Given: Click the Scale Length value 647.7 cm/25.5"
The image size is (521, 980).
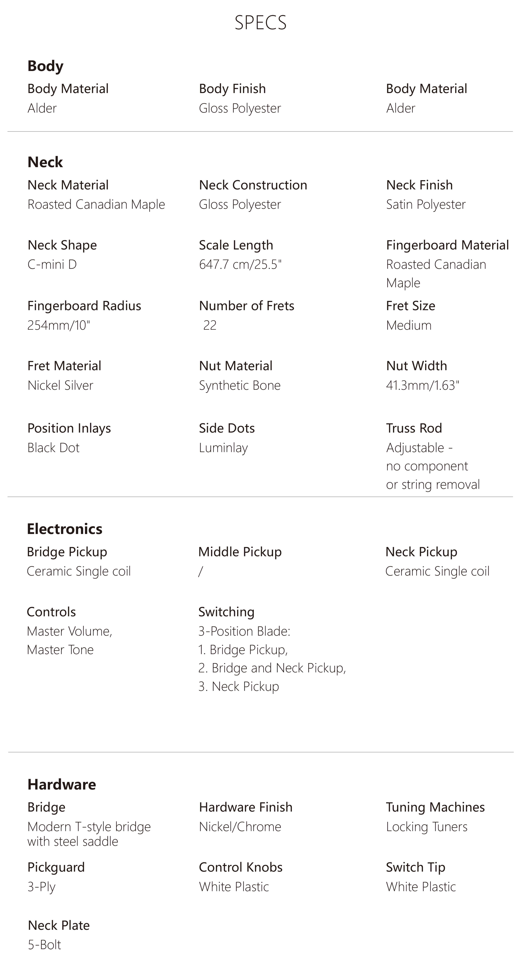Looking at the screenshot, I should click(240, 264).
